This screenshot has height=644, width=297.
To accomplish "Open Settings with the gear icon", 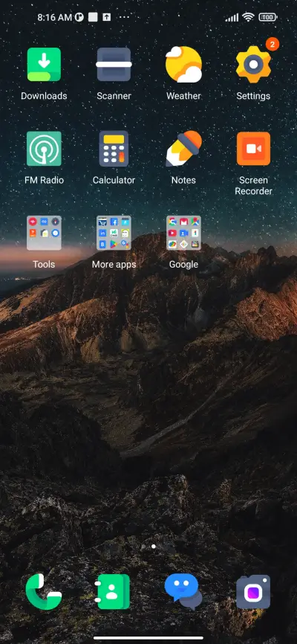I will point(253,65).
